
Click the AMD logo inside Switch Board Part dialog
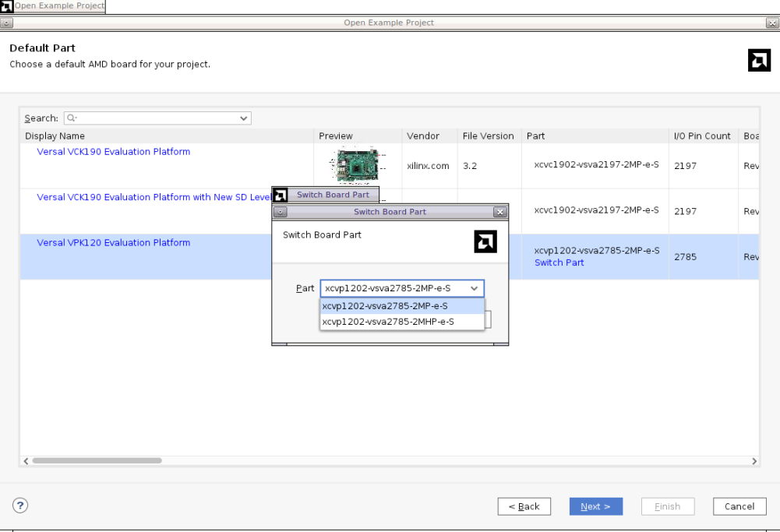pos(485,241)
